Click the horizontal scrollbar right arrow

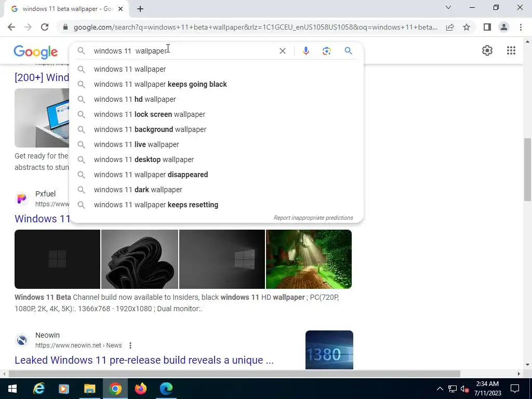(x=519, y=374)
